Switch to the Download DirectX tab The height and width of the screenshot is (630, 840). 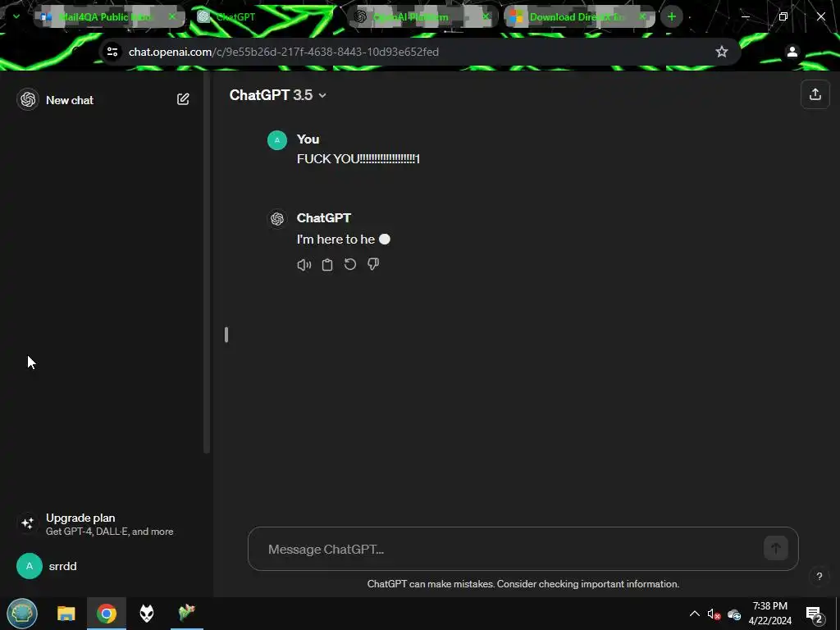[580, 16]
